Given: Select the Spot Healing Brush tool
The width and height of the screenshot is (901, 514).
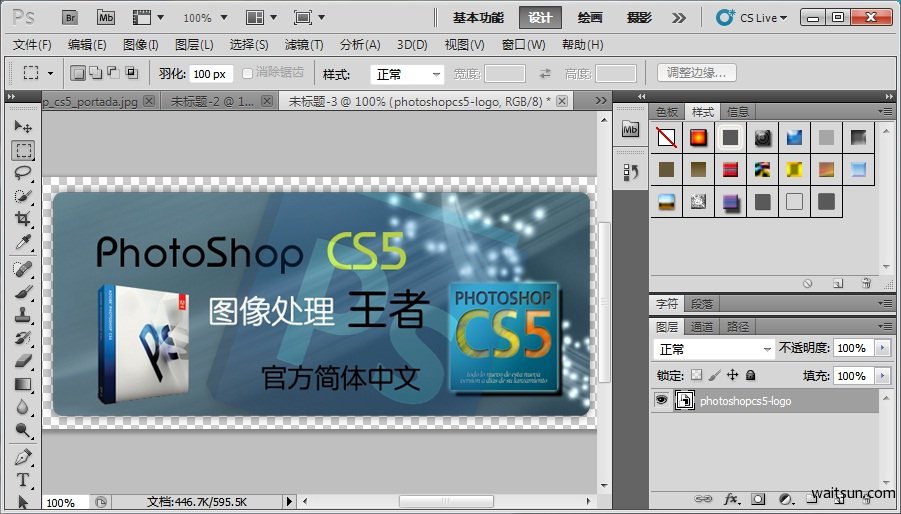Looking at the screenshot, I should coord(23,269).
